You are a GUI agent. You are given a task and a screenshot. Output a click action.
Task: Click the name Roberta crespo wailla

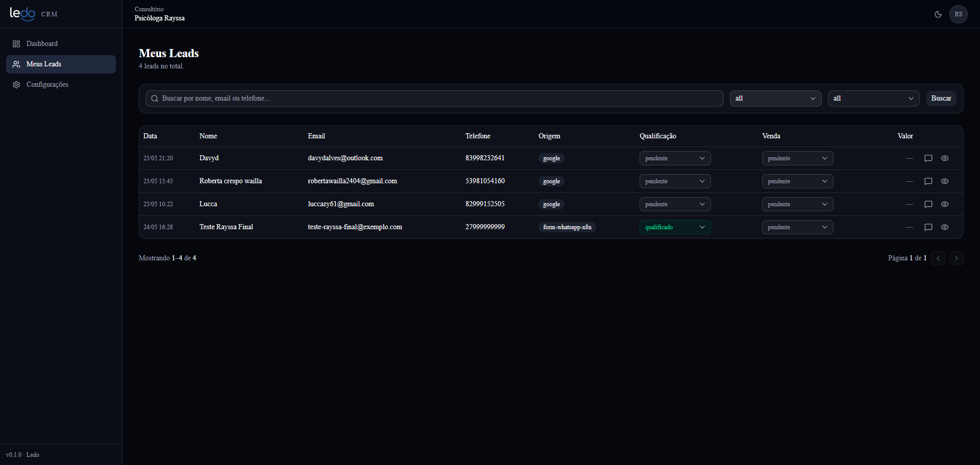tap(231, 181)
